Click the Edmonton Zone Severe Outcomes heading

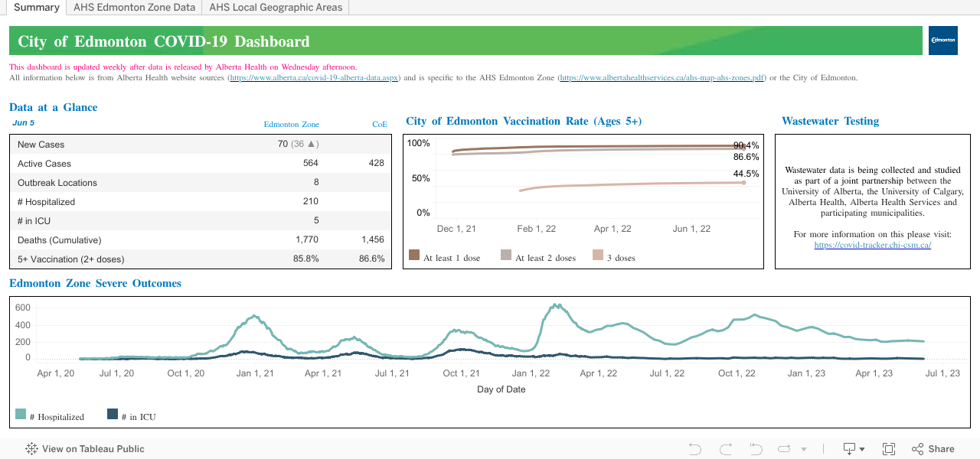tap(95, 283)
